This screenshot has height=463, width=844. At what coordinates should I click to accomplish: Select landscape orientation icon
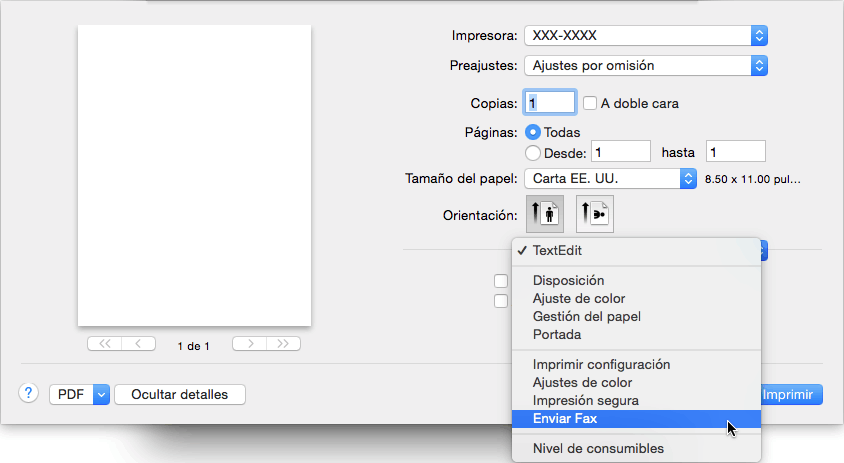(595, 214)
